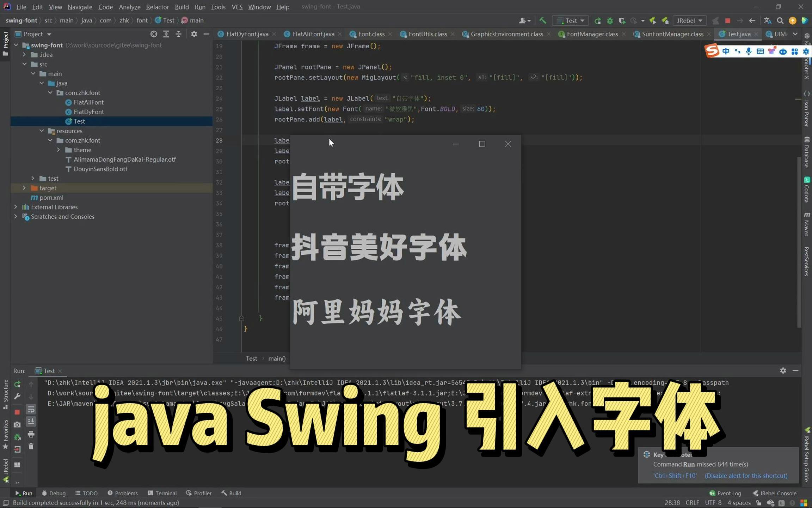
Task: Open the JRebel dropdown
Action: point(690,20)
